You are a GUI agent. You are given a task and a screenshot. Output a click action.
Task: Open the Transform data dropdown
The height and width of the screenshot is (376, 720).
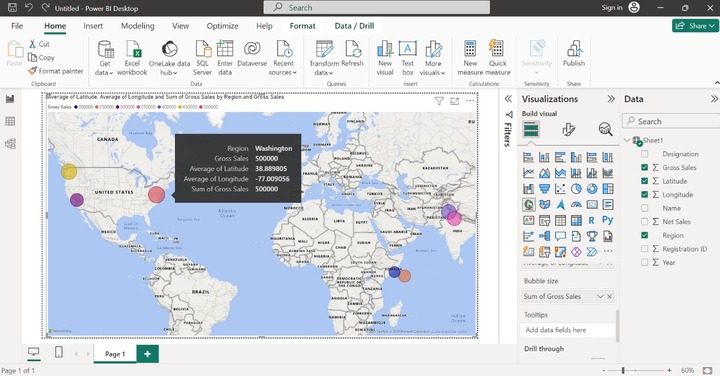pyautogui.click(x=324, y=58)
